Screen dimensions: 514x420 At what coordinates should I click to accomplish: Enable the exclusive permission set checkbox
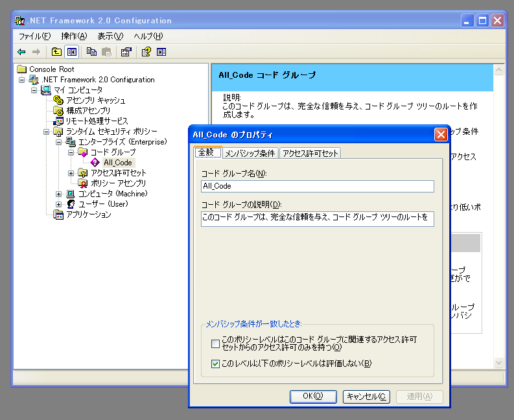pyautogui.click(x=215, y=344)
